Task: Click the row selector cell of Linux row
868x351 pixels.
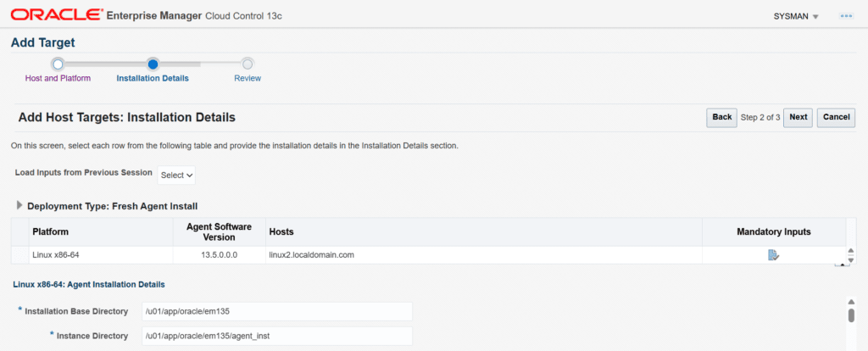Action: [20, 255]
